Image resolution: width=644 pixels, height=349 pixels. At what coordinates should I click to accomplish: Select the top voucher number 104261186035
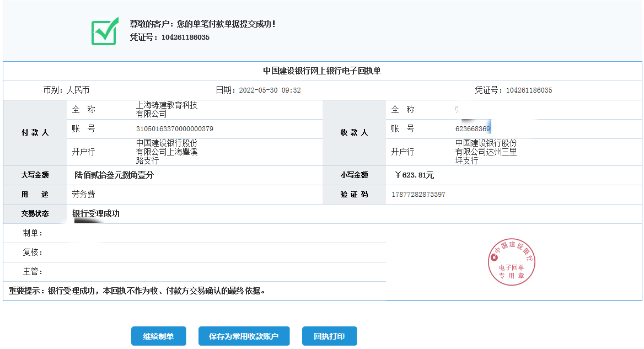[185, 37]
